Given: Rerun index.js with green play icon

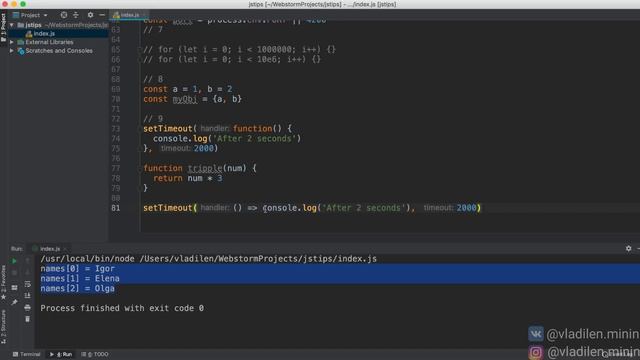Looking at the screenshot, I should coord(14,261).
